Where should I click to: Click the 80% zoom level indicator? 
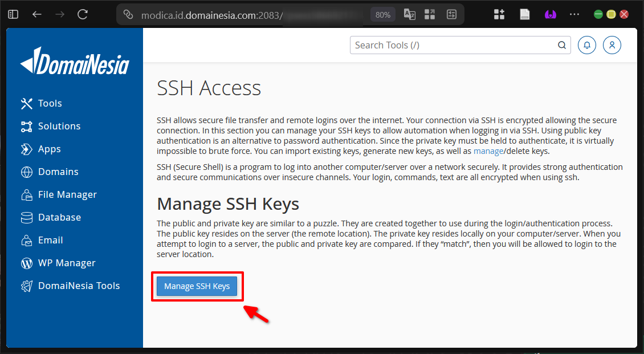(383, 15)
